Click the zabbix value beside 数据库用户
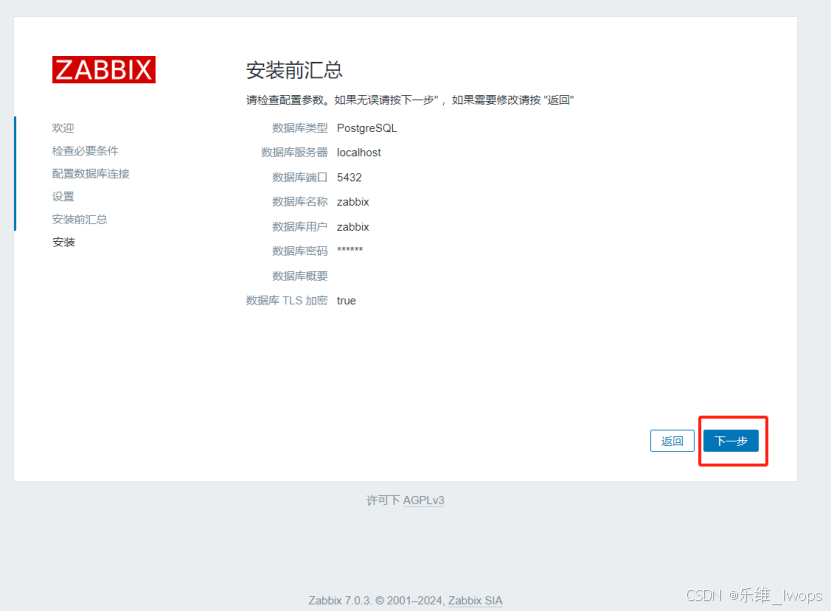The height and width of the screenshot is (611, 831). coord(353,227)
